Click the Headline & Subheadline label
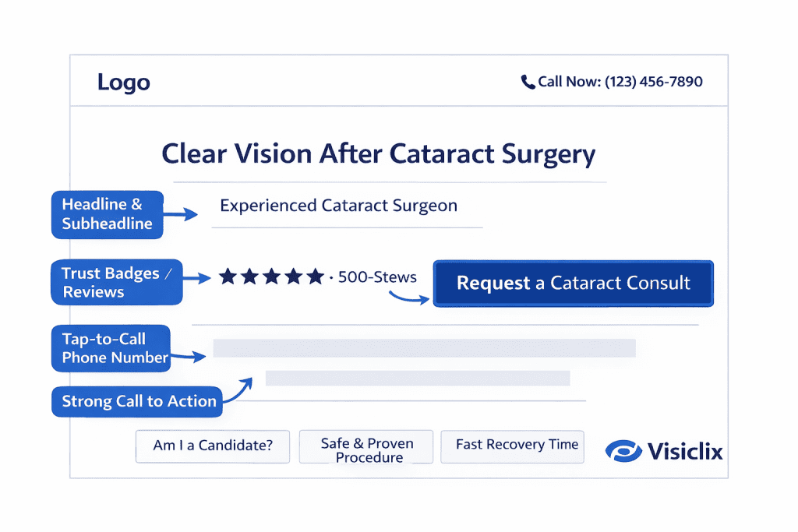This screenshot has width=798, height=532. point(108,214)
